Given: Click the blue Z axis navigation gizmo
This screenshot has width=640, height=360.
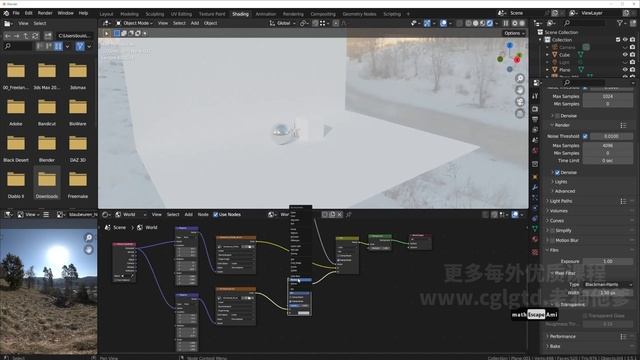Looking at the screenshot, I should tap(510, 45).
